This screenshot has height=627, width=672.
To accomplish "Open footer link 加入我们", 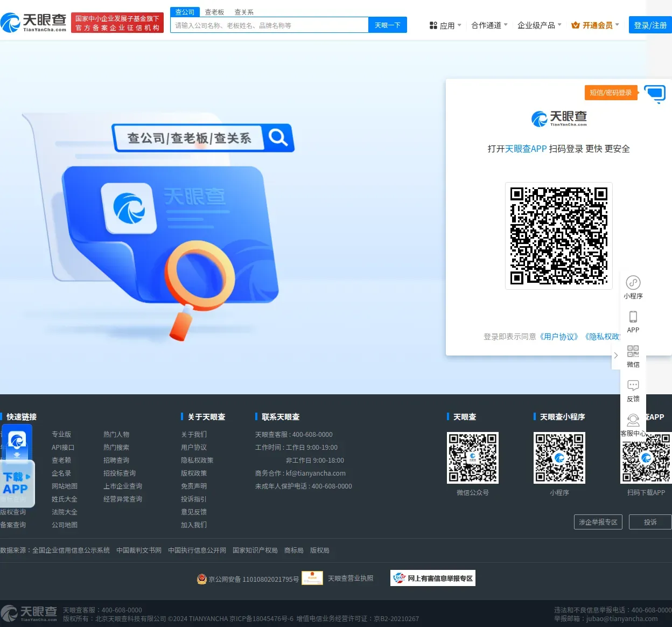I will 194,525.
